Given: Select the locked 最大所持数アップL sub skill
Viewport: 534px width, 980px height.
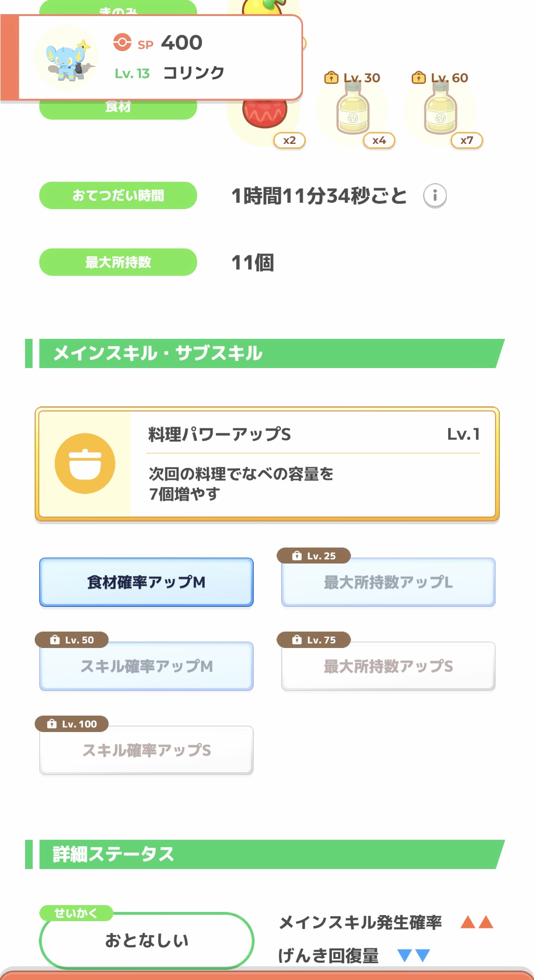Looking at the screenshot, I should coord(388,582).
